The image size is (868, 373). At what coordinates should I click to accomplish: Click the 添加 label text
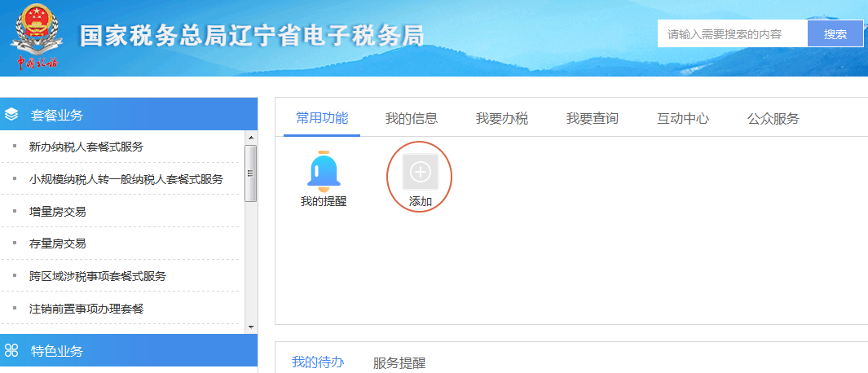(421, 201)
